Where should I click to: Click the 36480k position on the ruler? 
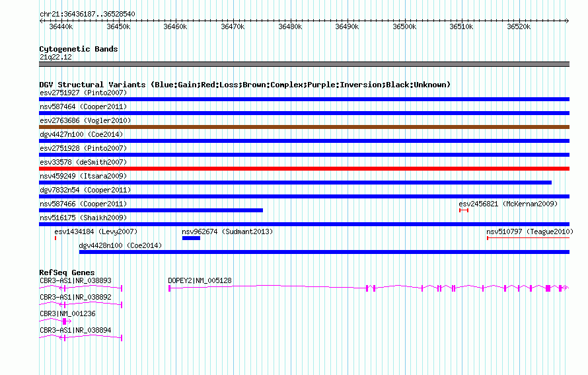tap(289, 26)
